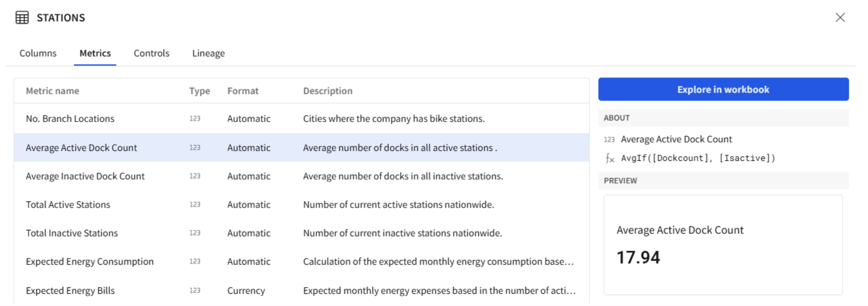The image size is (868, 306).
Task: Click the 123 number type icon for No. Branch Locations
Action: pyautogui.click(x=195, y=118)
